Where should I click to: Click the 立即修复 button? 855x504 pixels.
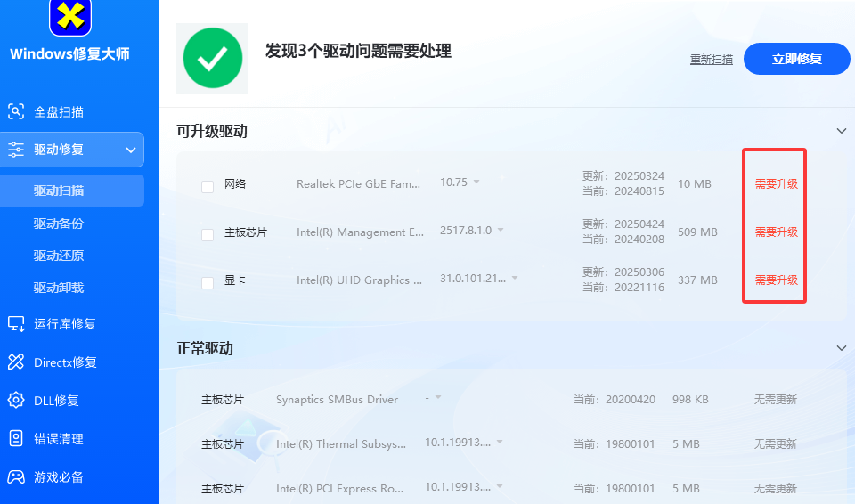tap(796, 59)
